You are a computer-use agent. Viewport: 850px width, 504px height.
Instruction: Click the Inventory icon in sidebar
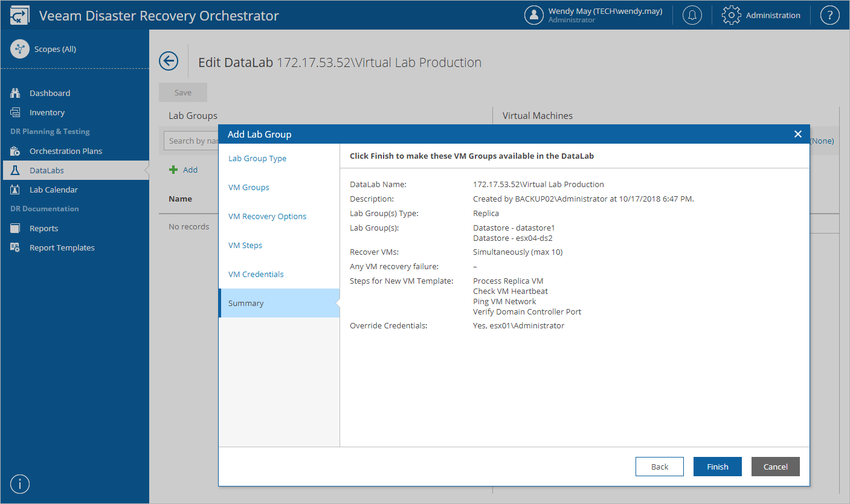coord(16,112)
